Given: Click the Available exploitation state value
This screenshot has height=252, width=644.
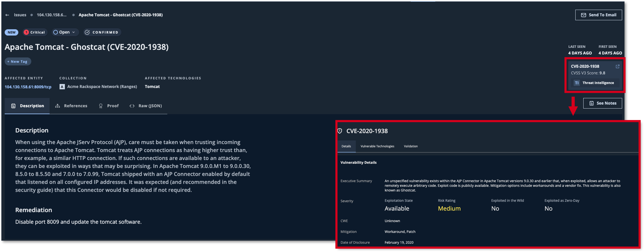Looking at the screenshot, I should (397, 208).
